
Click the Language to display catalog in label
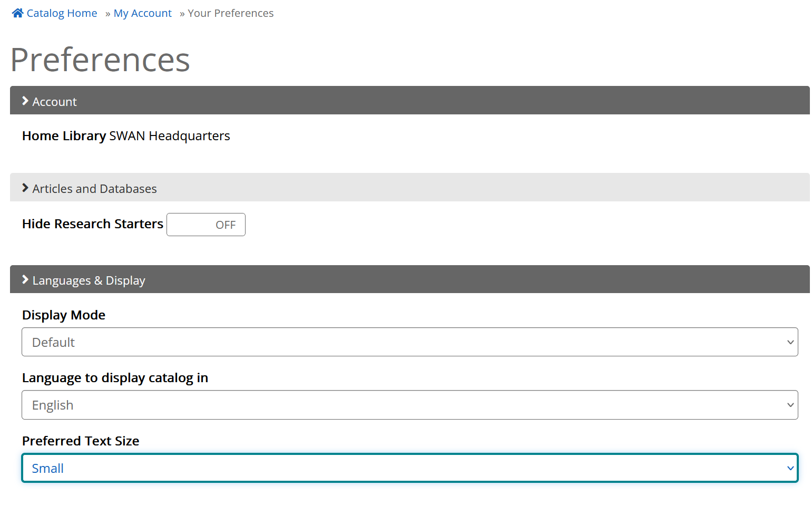point(115,378)
